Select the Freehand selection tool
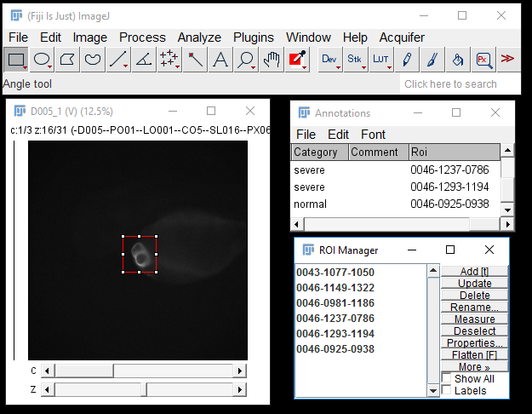The height and width of the screenshot is (414, 532). (x=93, y=60)
